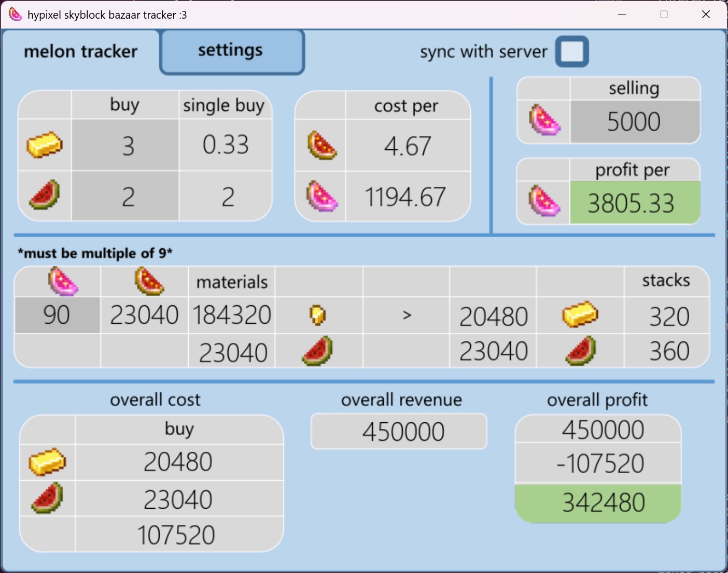Close the bazaar tracker window
The width and height of the screenshot is (728, 573).
(x=706, y=14)
